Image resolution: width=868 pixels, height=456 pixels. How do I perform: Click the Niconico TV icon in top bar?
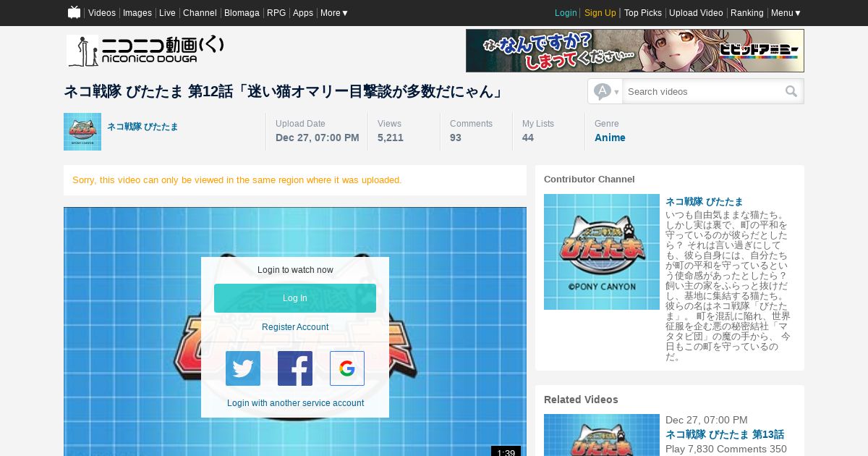[74, 12]
